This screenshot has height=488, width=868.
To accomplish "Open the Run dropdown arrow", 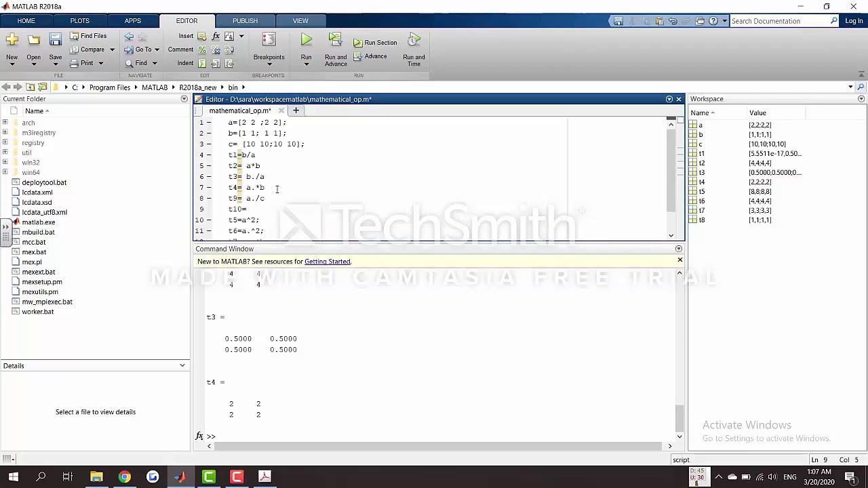I will pos(306,64).
